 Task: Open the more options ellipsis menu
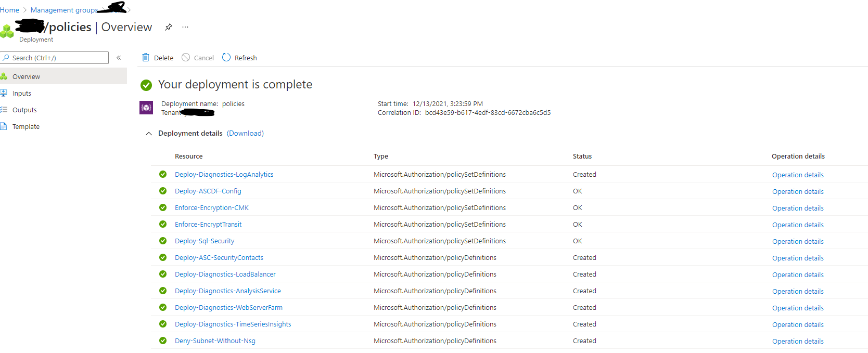185,27
